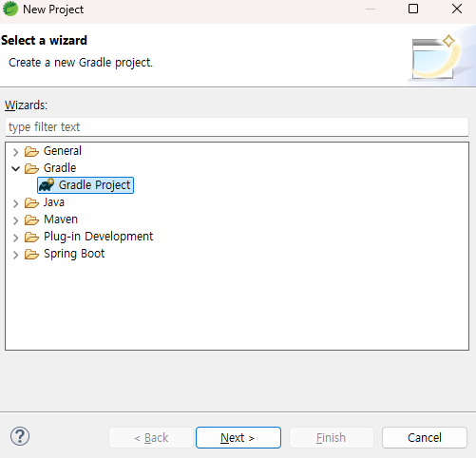Collapse the Gradle category
This screenshot has height=458, width=476.
click(x=15, y=168)
